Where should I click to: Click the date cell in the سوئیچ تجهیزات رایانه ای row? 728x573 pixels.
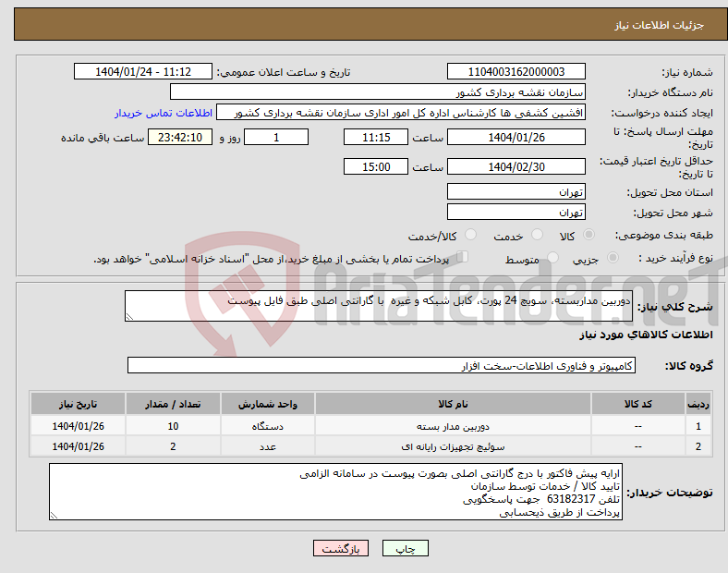78,446
